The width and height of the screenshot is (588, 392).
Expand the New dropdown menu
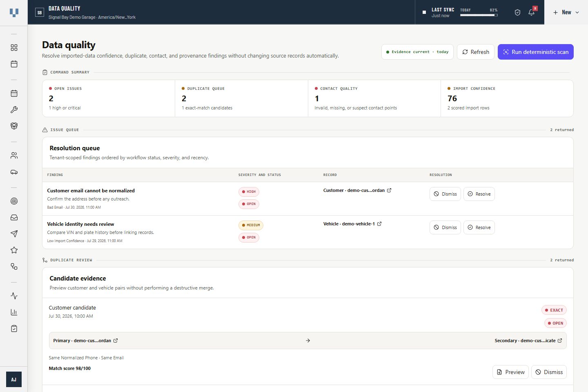566,13
